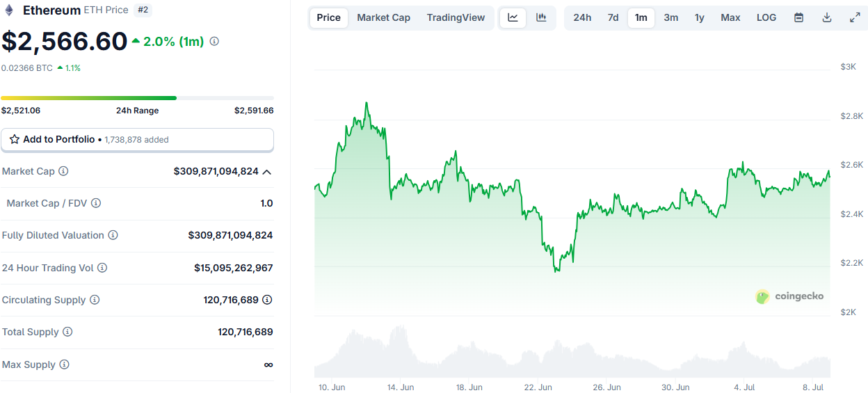The height and width of the screenshot is (393, 868).
Task: Click the 24h Range progress bar
Action: [137, 98]
